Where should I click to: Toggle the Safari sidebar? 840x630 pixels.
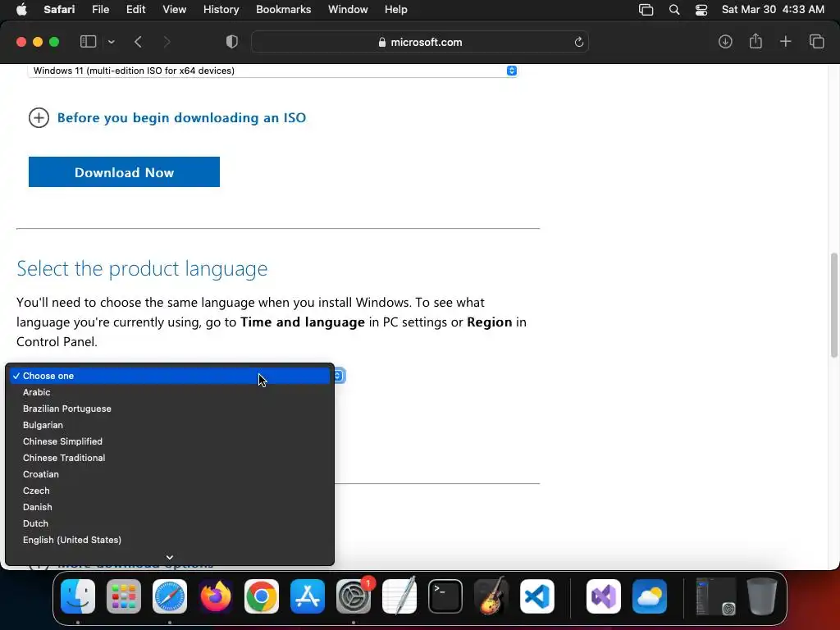tap(88, 42)
